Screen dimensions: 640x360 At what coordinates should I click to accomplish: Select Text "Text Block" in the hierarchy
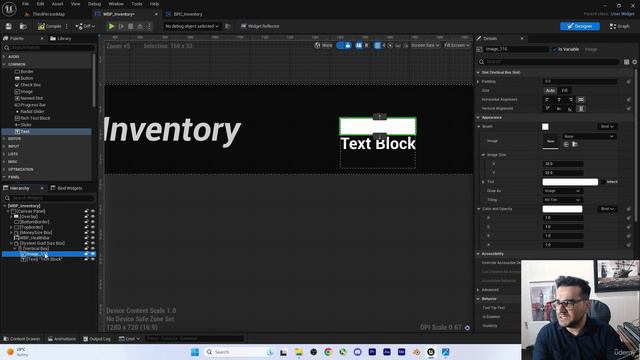click(x=42, y=259)
